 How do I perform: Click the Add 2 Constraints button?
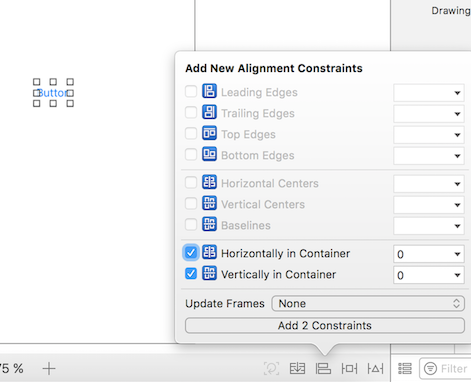point(325,325)
